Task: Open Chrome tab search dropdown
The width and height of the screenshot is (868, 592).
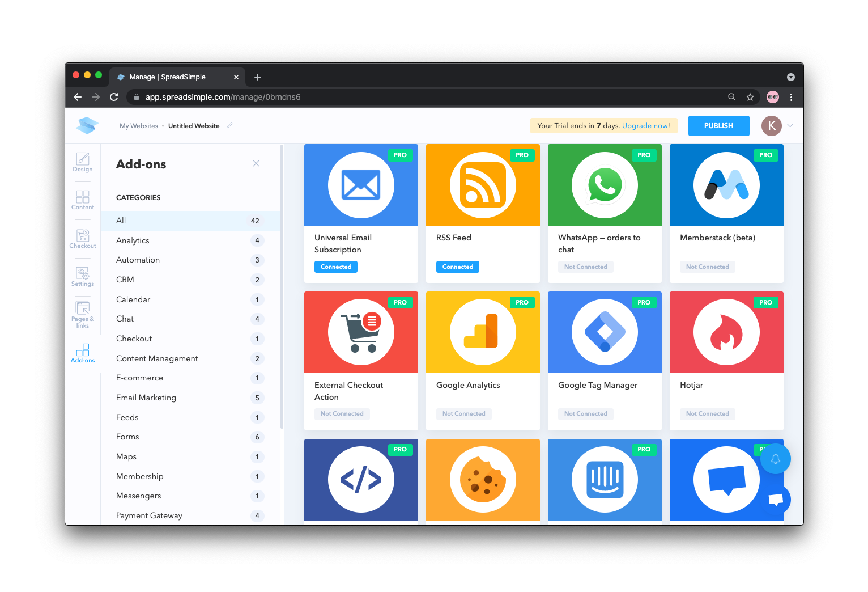Action: click(791, 77)
